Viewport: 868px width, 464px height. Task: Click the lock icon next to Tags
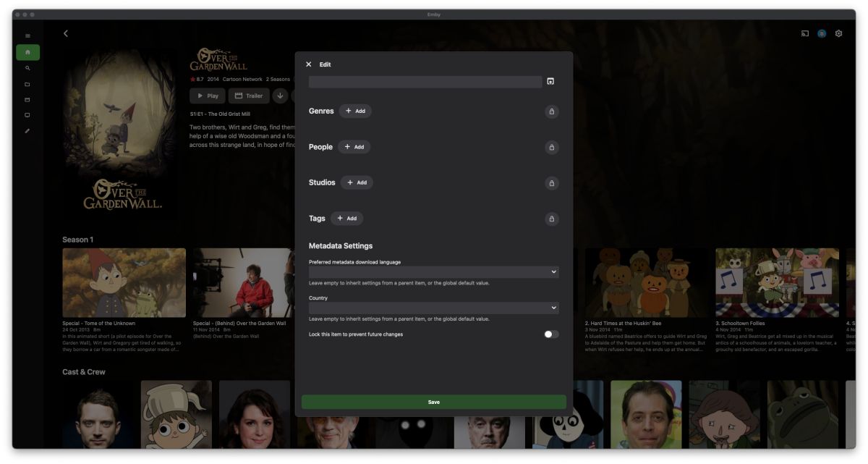pos(551,218)
